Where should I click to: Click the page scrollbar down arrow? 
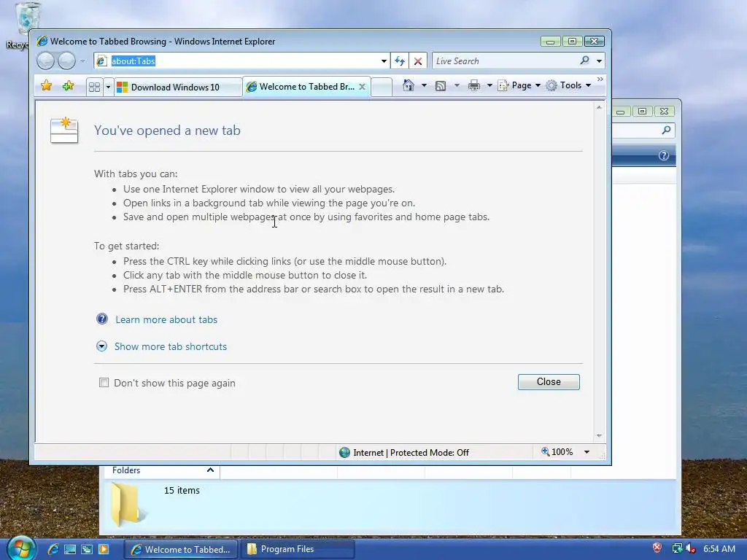click(x=599, y=436)
